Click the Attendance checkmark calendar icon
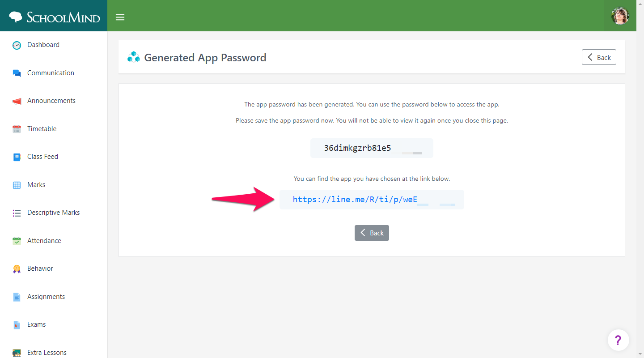Image resolution: width=644 pixels, height=358 pixels. click(x=17, y=241)
